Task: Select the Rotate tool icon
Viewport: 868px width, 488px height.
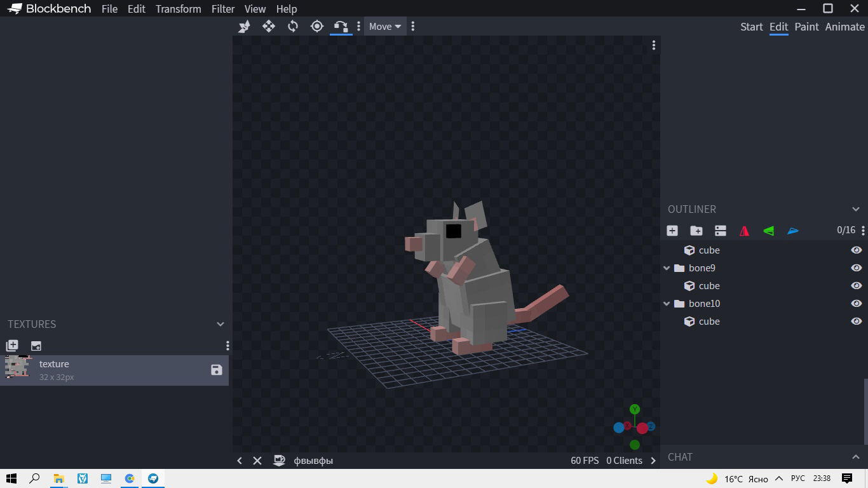Action: 293,26
